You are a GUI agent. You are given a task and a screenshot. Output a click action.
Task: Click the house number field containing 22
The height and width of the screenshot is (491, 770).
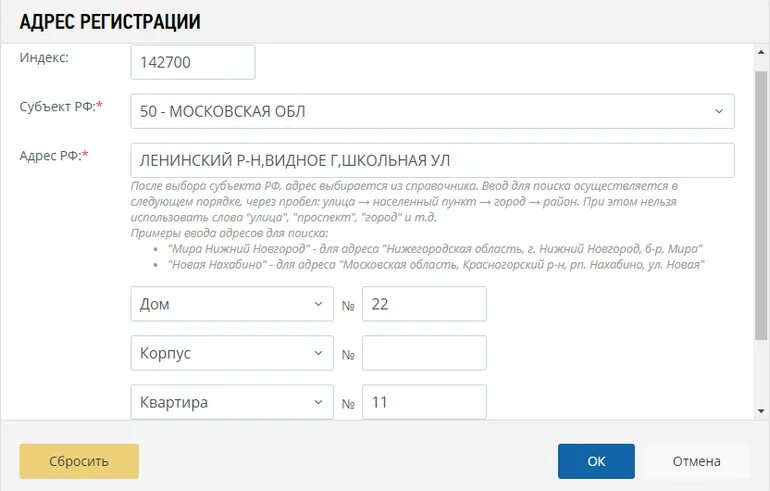point(424,304)
